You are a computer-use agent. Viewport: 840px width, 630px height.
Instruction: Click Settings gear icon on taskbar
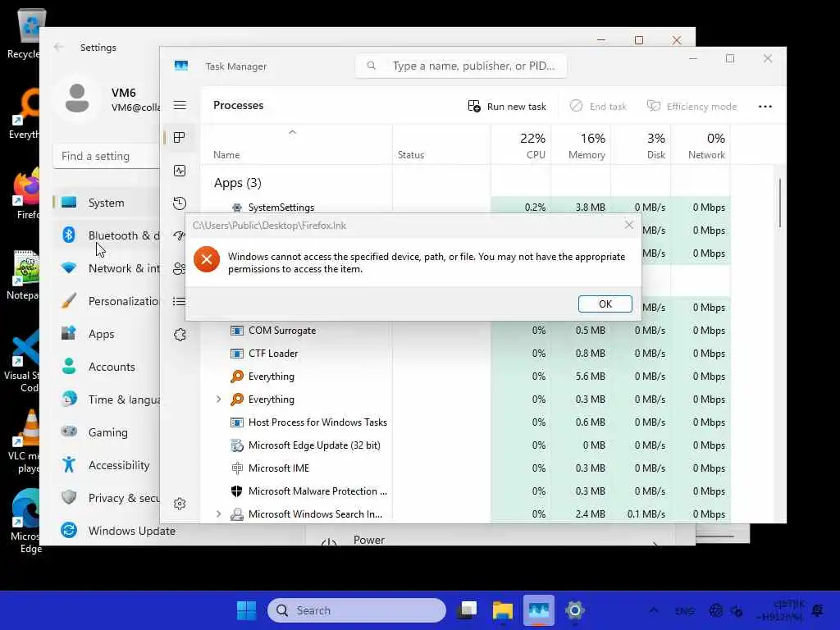[574, 610]
